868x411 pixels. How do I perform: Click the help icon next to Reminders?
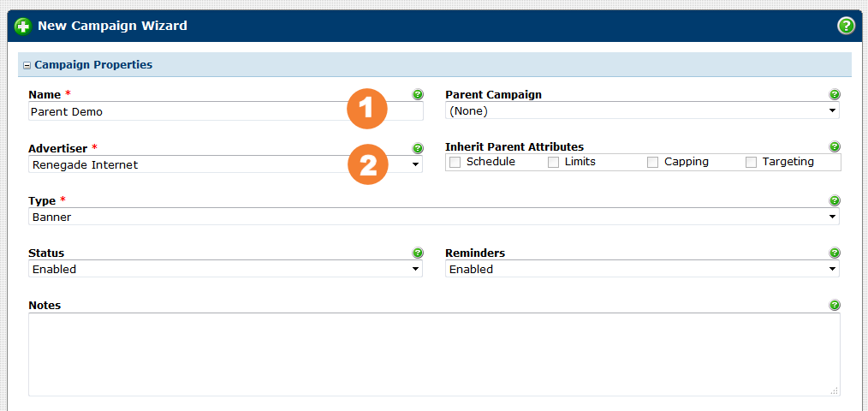point(835,253)
